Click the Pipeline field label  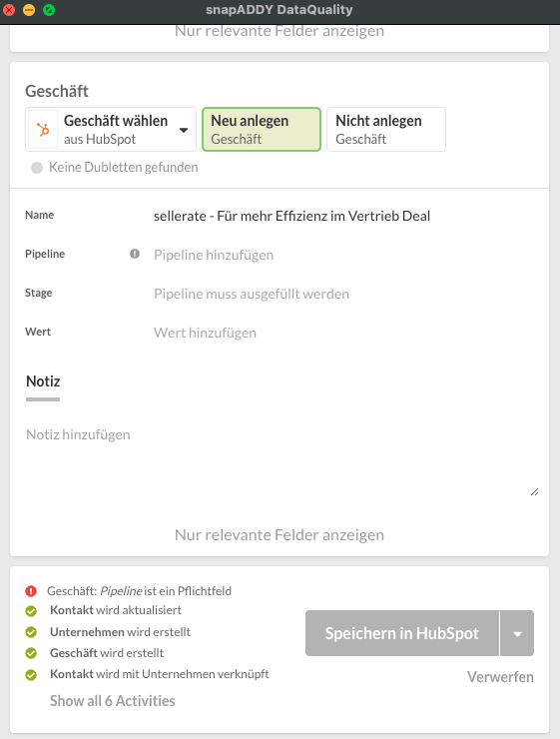click(45, 254)
